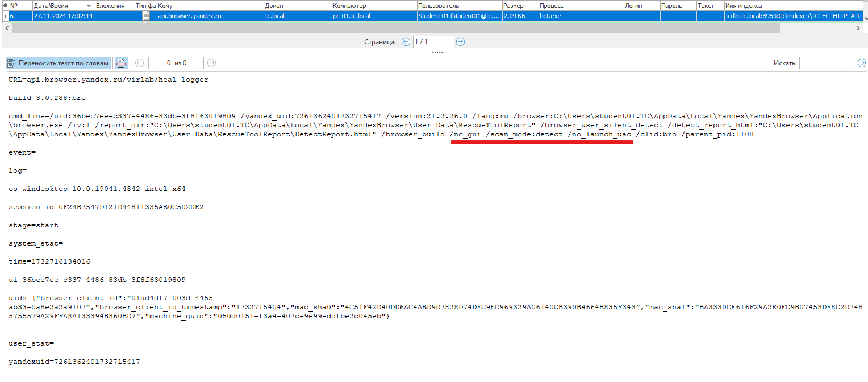868x382 pixels.
Task: Click the horizontal scrollbar left arrow
Action: tap(6, 28)
